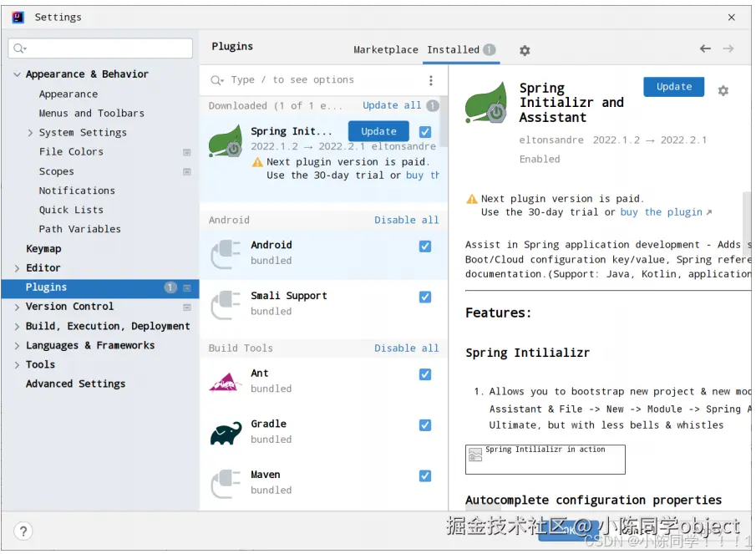
Task: Select Quick Lists in the tree
Action: pyautogui.click(x=71, y=210)
